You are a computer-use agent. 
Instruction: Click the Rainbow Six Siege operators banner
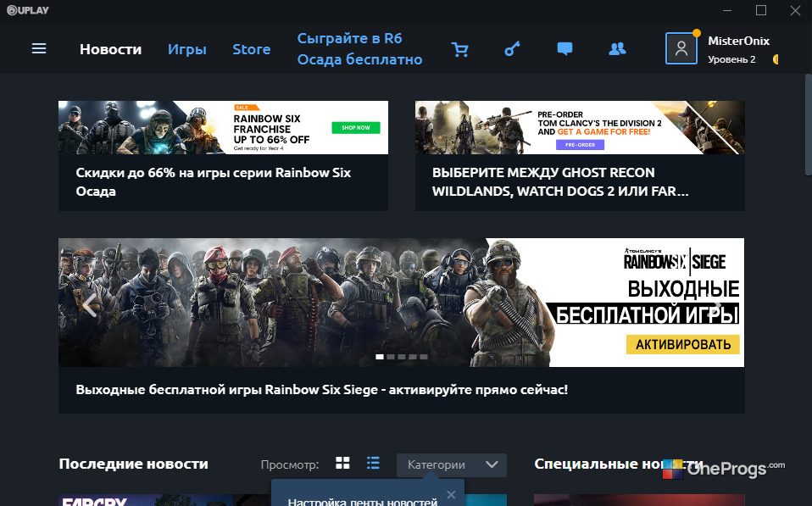click(402, 303)
